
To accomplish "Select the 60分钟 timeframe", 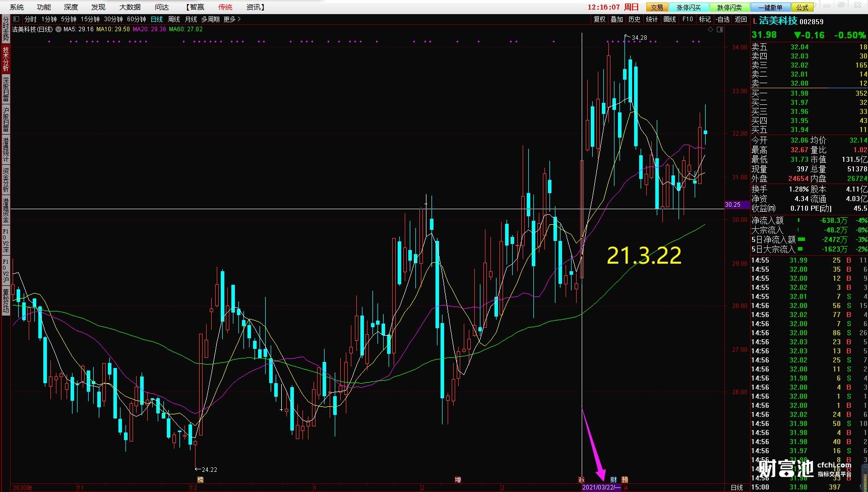I will (137, 19).
